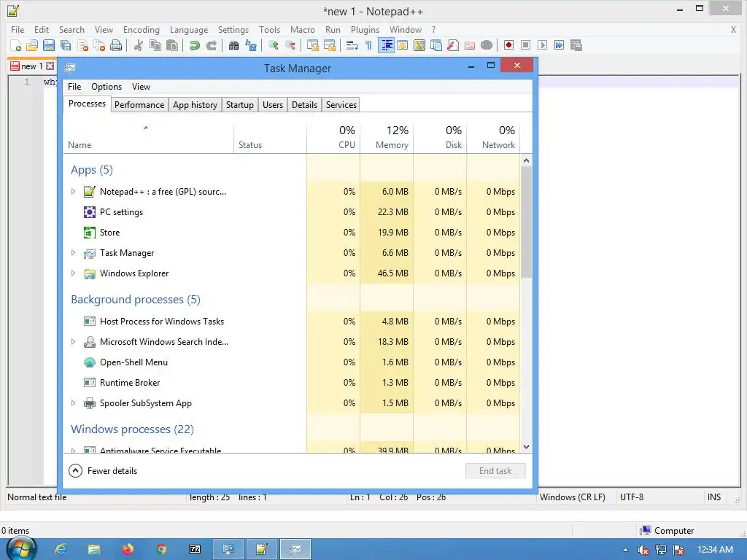
Task: Click the Redo arrow in Notepad++ toolbar
Action: tap(211, 45)
